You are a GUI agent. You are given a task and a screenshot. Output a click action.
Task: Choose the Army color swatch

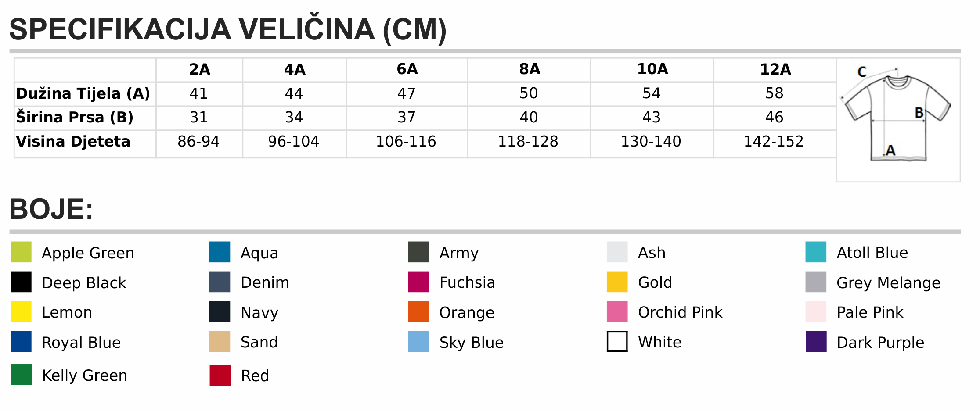[418, 252]
